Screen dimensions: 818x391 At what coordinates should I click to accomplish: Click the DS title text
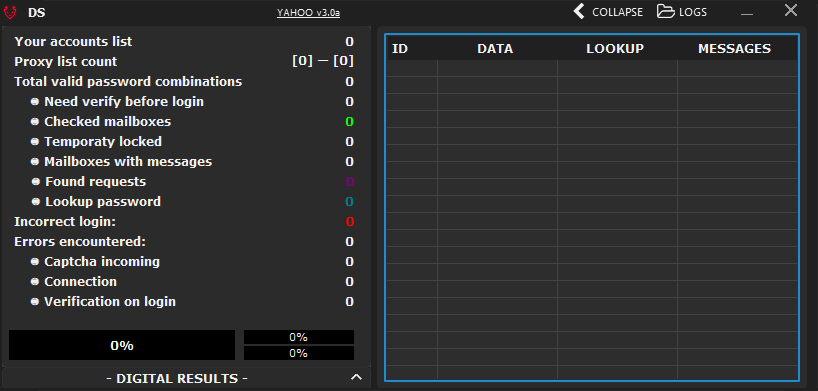click(x=37, y=13)
